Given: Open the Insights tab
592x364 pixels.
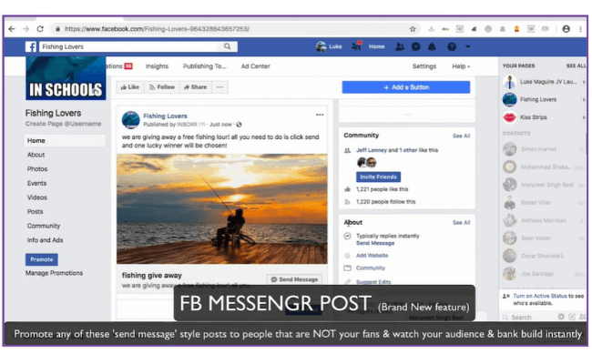Looking at the screenshot, I should 157,66.
